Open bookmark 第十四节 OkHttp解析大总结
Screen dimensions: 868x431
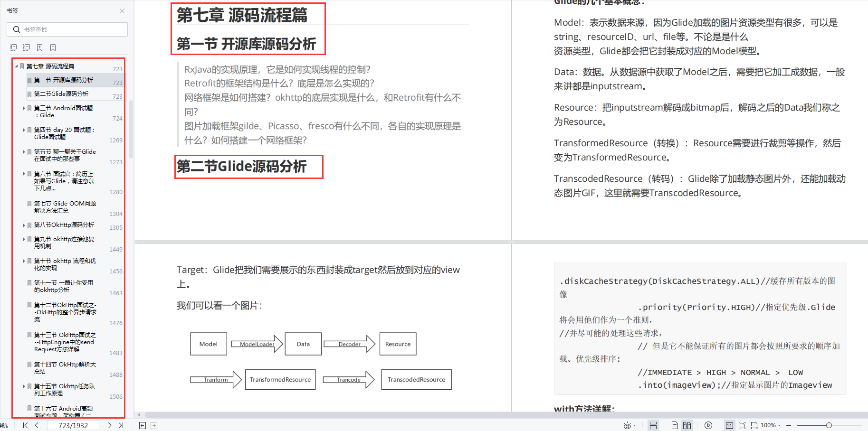(x=65, y=368)
